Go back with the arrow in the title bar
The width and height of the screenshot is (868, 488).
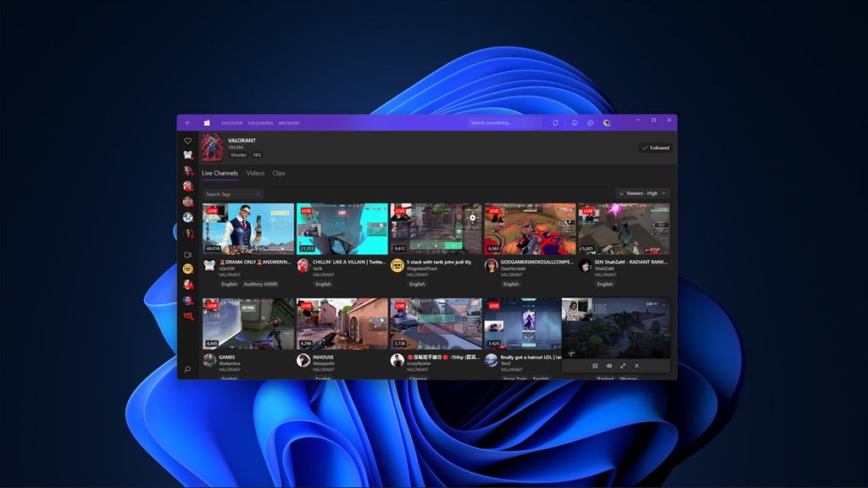click(187, 123)
